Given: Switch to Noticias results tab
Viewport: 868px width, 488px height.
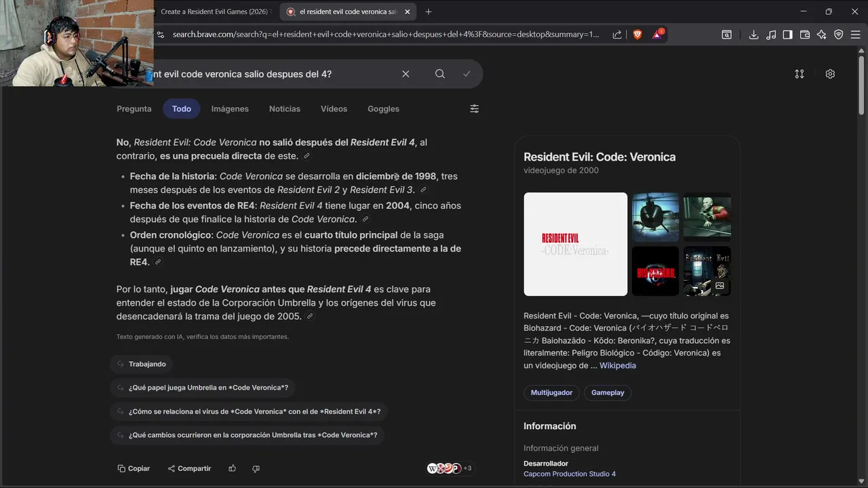Looking at the screenshot, I should [x=285, y=108].
